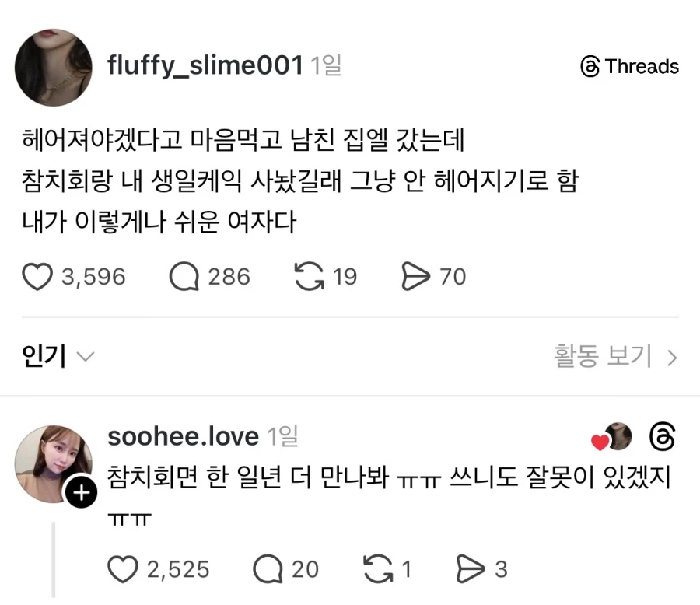Open fluffy_slime001's profile name
Image resolution: width=700 pixels, height=605 pixels.
(x=206, y=65)
